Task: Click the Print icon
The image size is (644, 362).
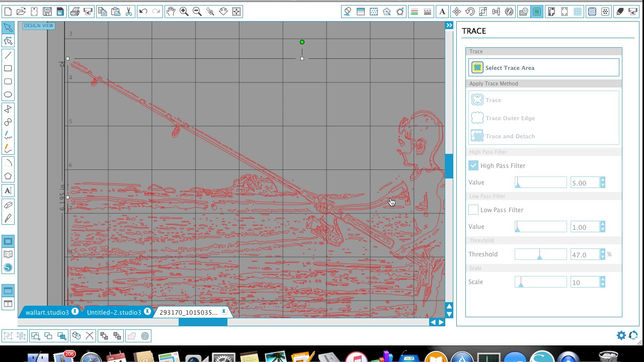Action: 75,11
